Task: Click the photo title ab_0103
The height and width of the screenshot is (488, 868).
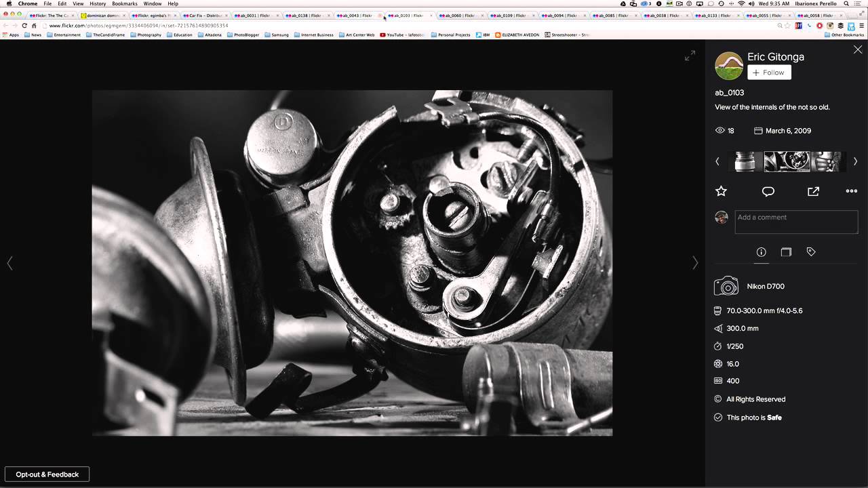Action: click(729, 92)
